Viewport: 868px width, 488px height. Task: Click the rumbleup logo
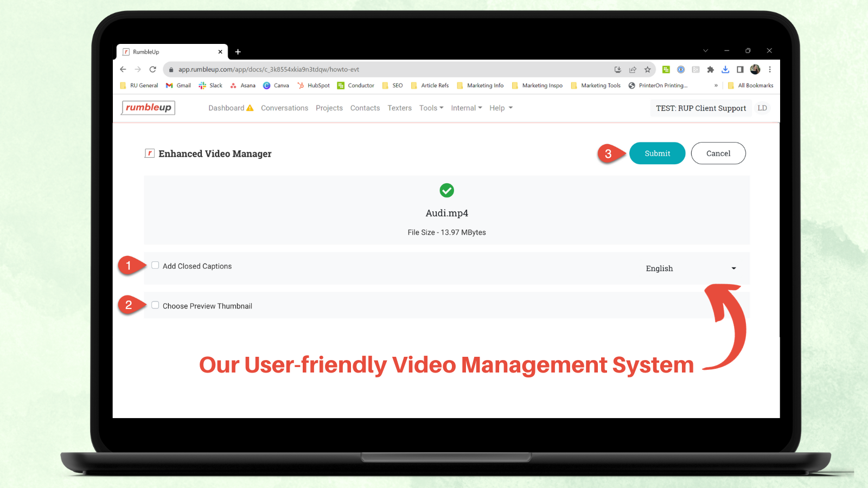coord(147,108)
